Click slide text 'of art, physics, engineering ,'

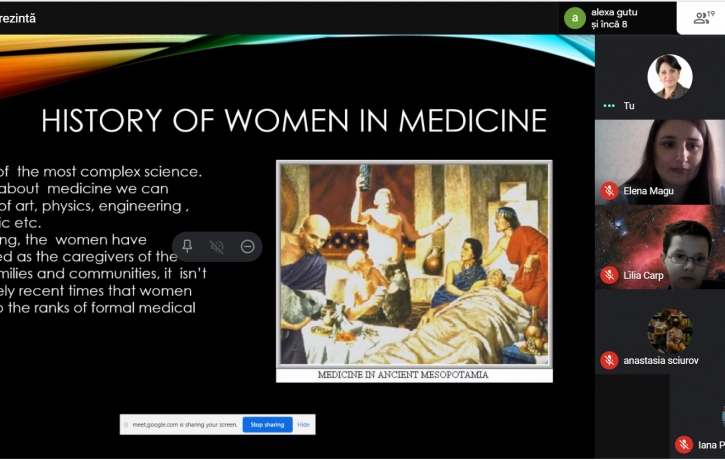click(x=94, y=206)
